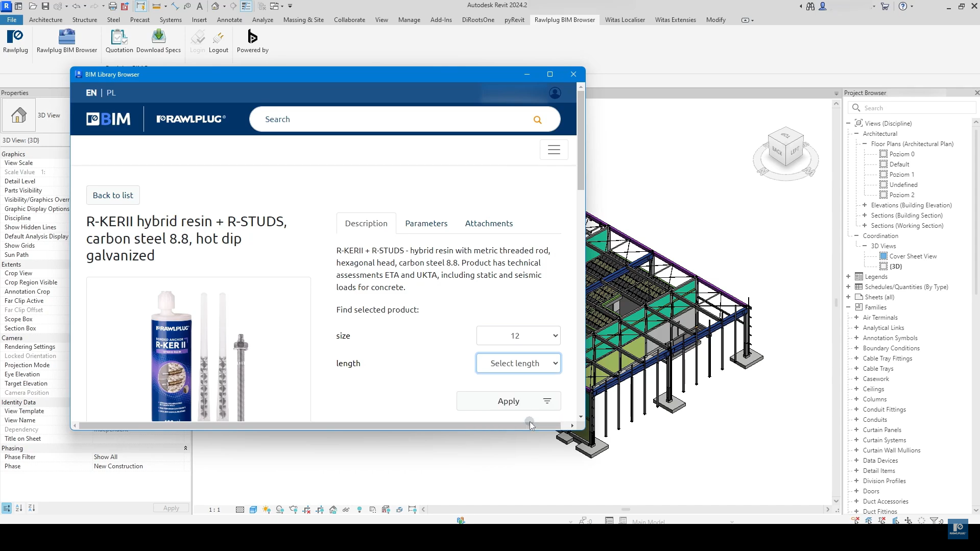980x551 pixels.
Task: Collapse Floor Plans (Architectural Plan) node
Action: pyautogui.click(x=865, y=144)
